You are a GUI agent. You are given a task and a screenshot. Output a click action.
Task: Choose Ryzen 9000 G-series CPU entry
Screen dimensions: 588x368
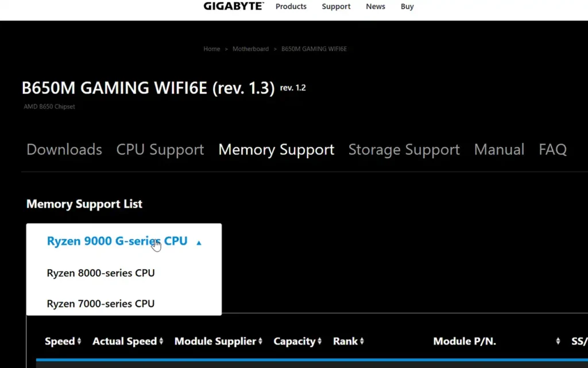[x=117, y=241]
